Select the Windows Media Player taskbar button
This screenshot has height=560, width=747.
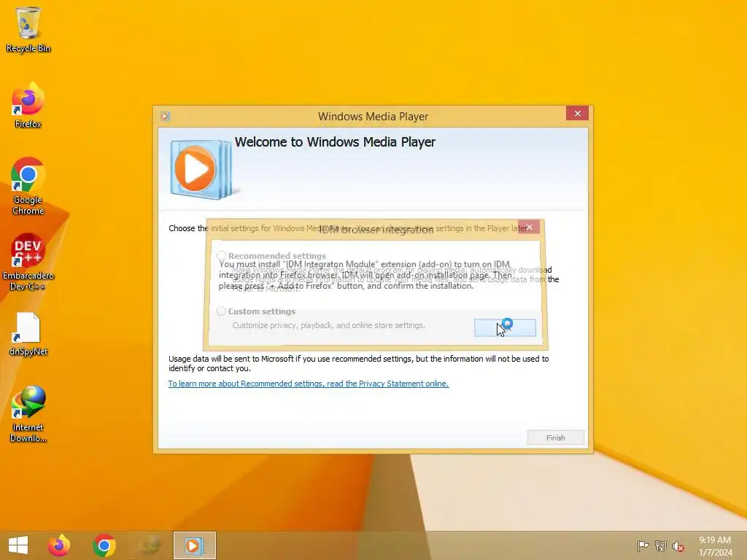[194, 545]
